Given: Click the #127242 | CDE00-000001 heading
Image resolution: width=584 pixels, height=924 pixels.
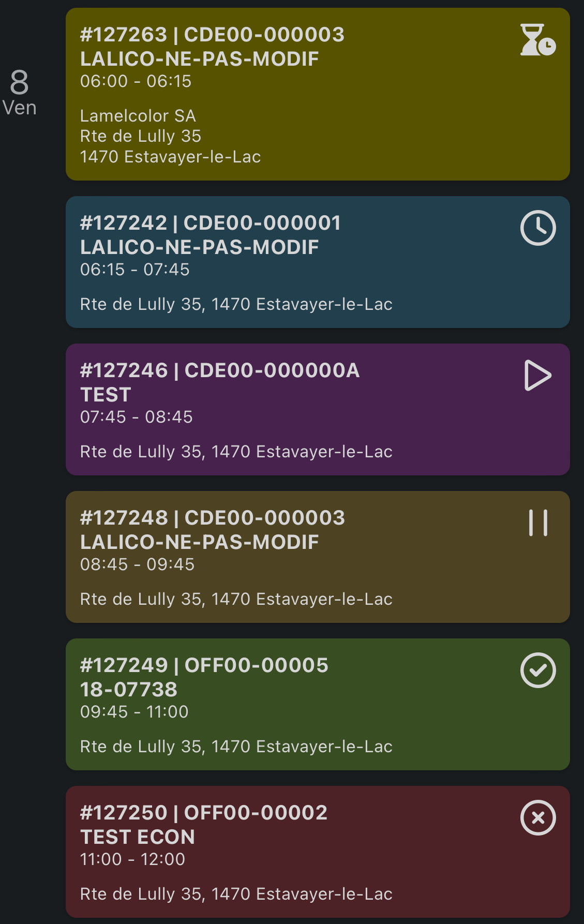Looking at the screenshot, I should pyautogui.click(x=211, y=223).
